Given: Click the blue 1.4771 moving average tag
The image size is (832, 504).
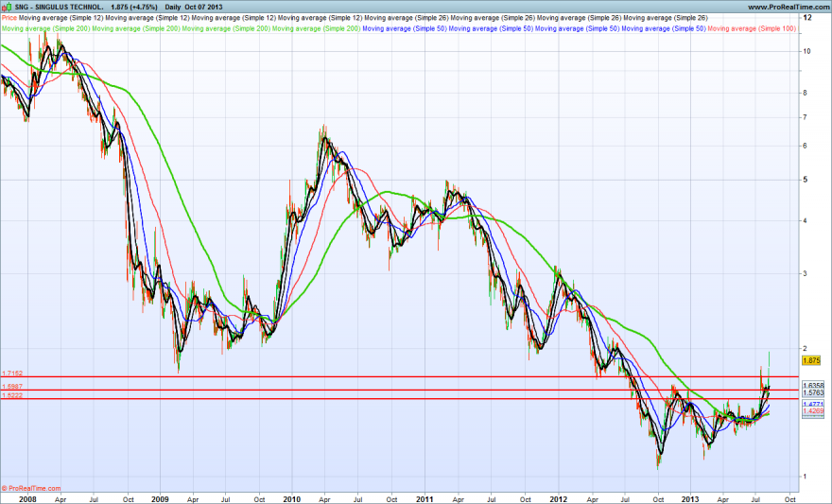Looking at the screenshot, I should pyautogui.click(x=813, y=405).
